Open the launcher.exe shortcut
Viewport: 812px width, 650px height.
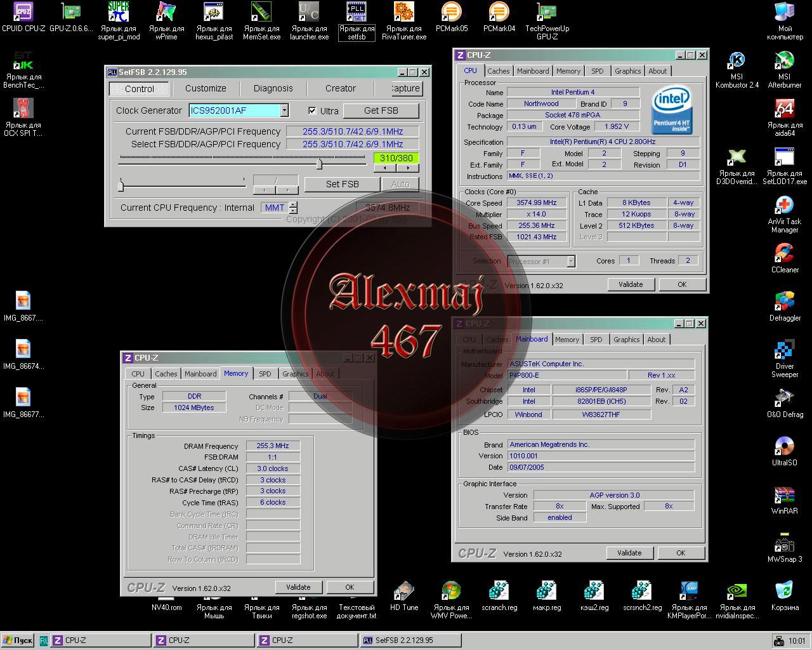[x=309, y=12]
